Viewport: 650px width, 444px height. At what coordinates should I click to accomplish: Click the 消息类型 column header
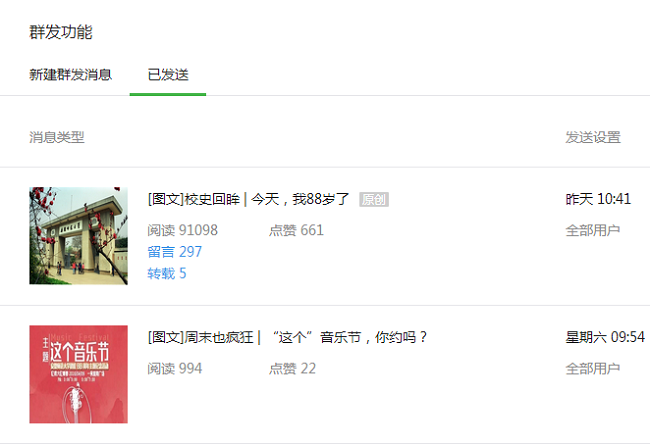(x=57, y=137)
